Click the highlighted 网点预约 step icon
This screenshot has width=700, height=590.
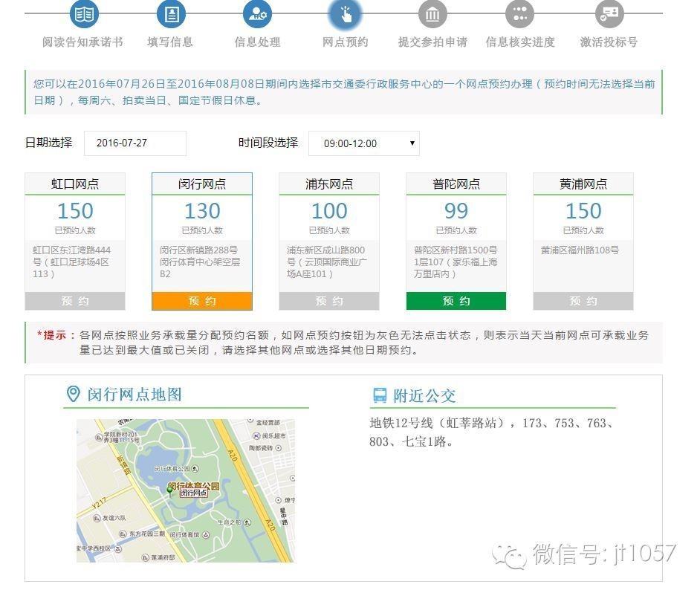pos(344,15)
